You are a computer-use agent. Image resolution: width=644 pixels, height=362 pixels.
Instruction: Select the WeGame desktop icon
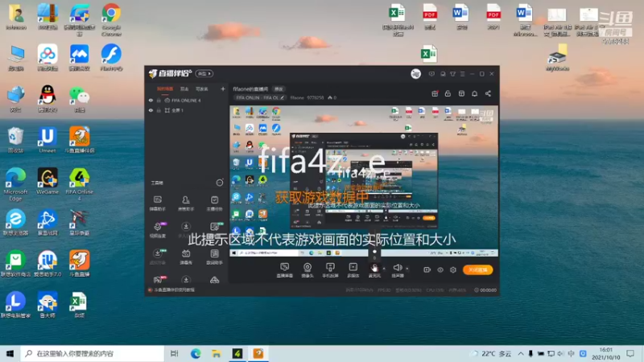tap(47, 181)
